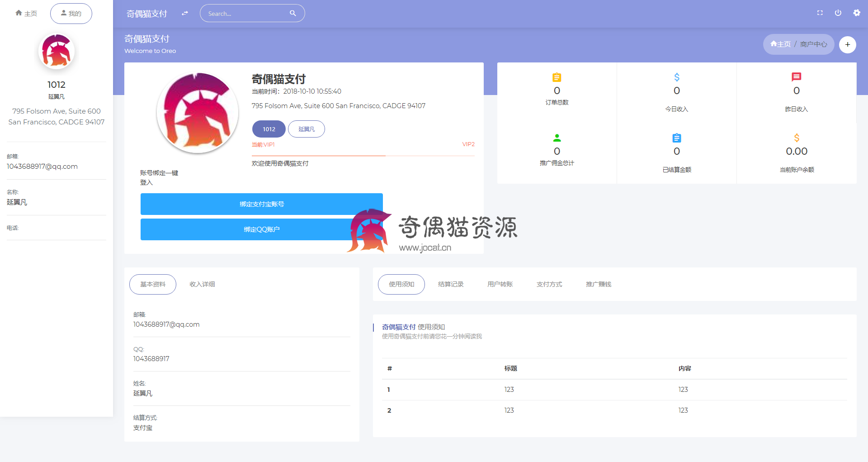
Task: Click the 今日收入 dollar icon
Action: point(677,77)
